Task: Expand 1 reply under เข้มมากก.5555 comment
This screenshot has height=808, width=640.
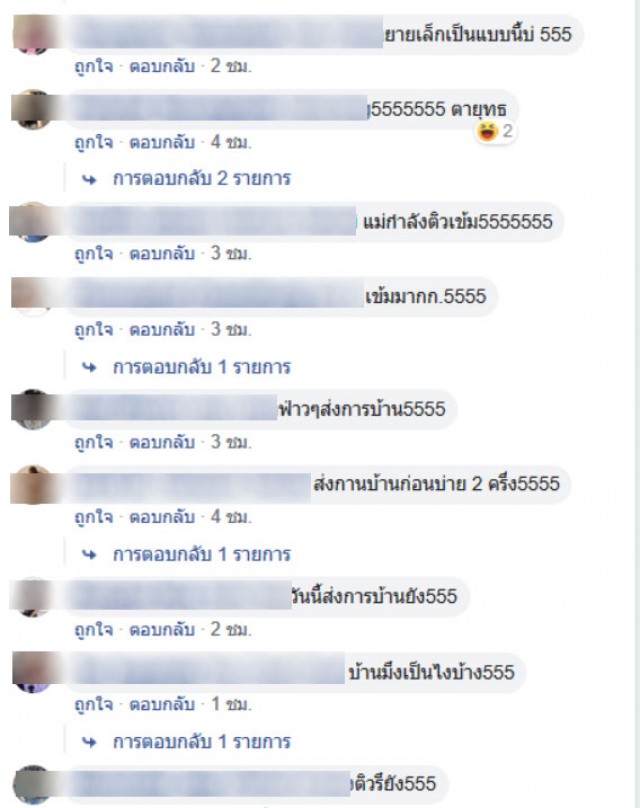Action: 201,367
